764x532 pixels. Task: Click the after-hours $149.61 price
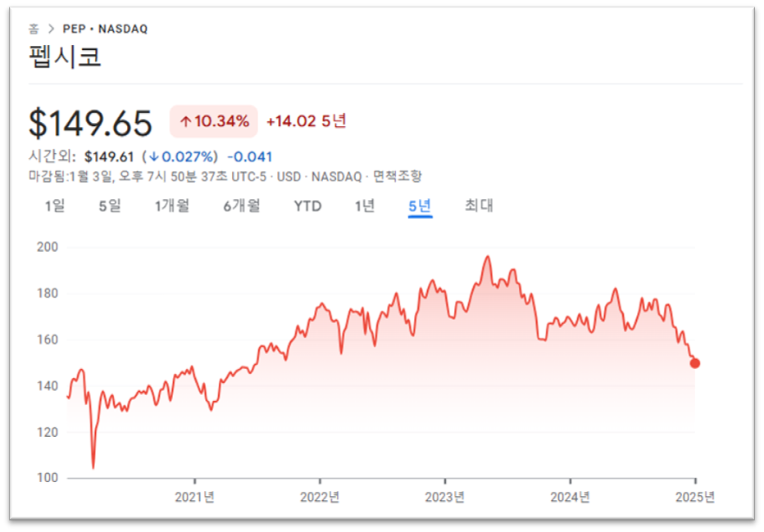(x=109, y=157)
